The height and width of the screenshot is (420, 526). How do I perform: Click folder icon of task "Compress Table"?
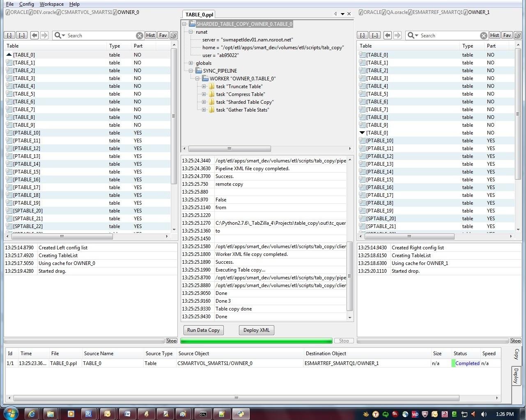[211, 94]
